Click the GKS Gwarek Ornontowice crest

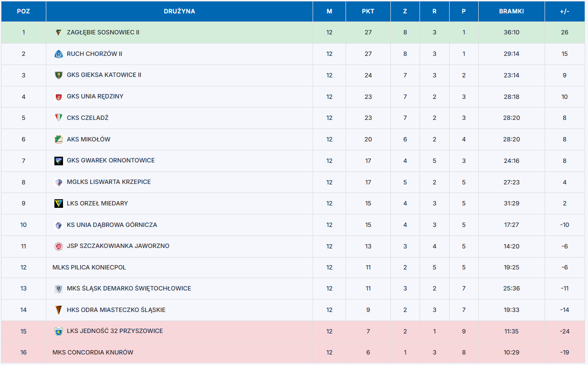tap(59, 161)
